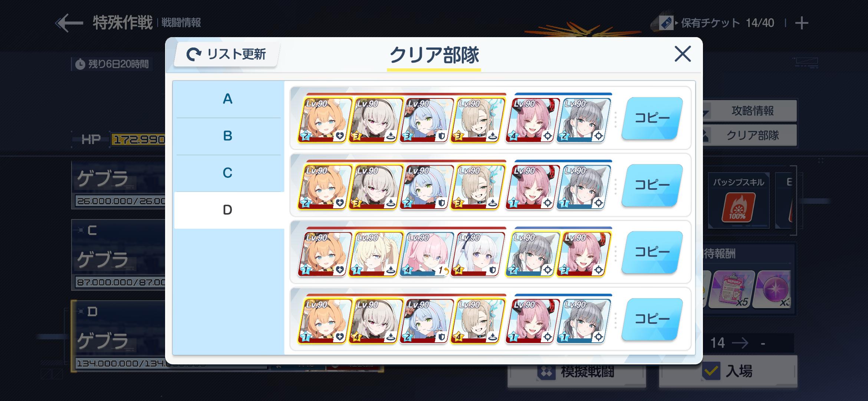Viewport: 868px width, 401px height.
Task: Tap the orange-haired healer in first team
Action: click(x=324, y=120)
